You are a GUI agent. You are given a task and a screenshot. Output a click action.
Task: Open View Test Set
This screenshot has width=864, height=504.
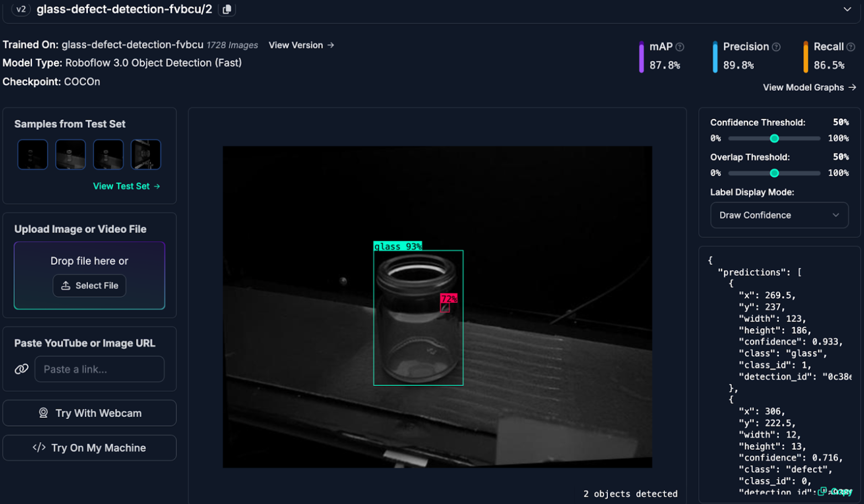tap(126, 186)
